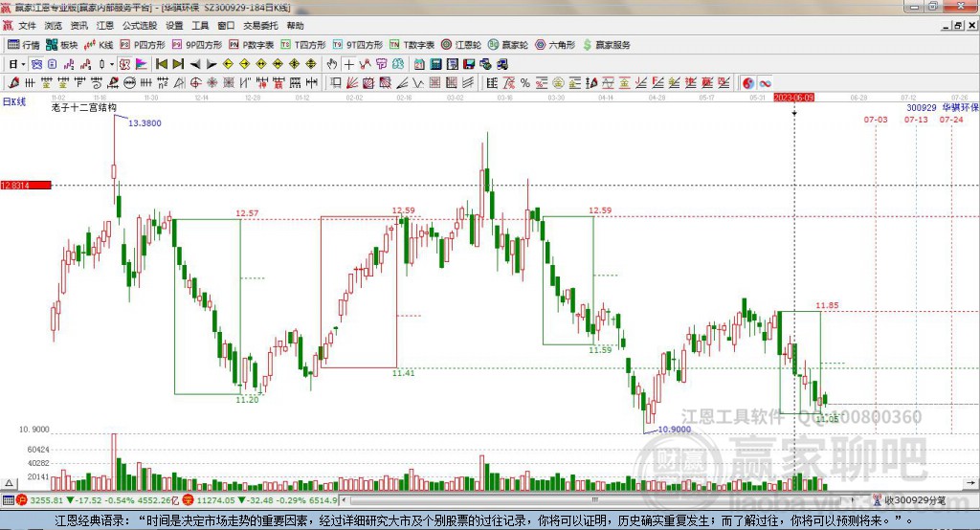Open the 江恩 menu

(105, 26)
